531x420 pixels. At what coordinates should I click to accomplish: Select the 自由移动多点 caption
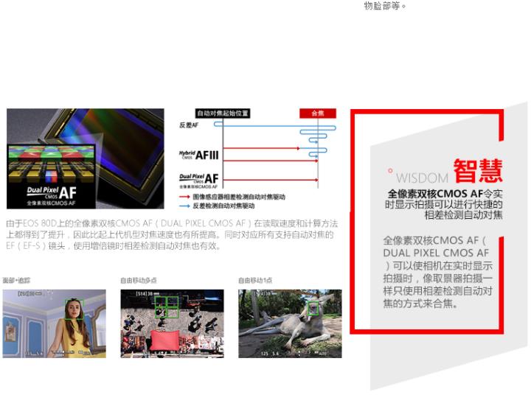(x=139, y=280)
